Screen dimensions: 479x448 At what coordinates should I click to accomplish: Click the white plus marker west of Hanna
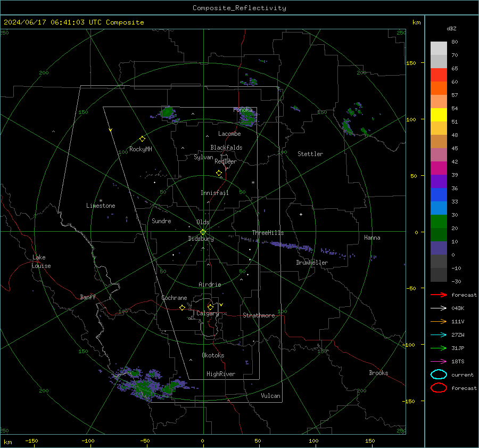click(x=301, y=214)
